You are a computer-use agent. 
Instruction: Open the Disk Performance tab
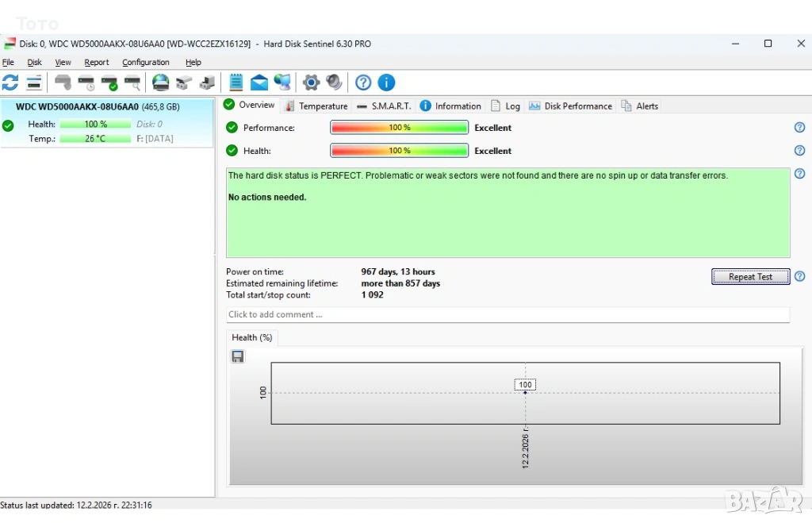pos(571,106)
